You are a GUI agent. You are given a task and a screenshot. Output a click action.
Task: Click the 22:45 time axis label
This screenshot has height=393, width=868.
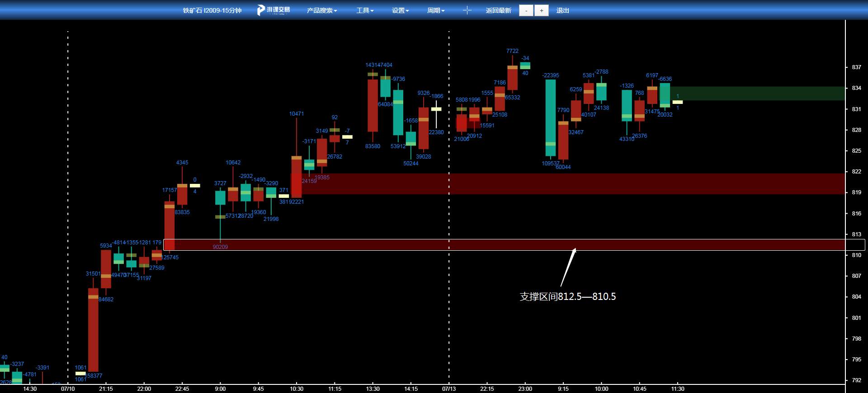(182, 389)
